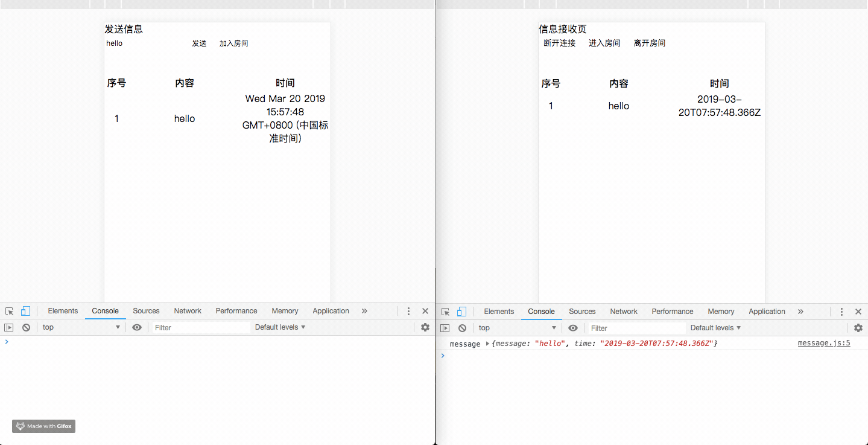Screen dimensions: 868x445
Task: Open Performance tab in left DevTools
Action: pyautogui.click(x=236, y=311)
